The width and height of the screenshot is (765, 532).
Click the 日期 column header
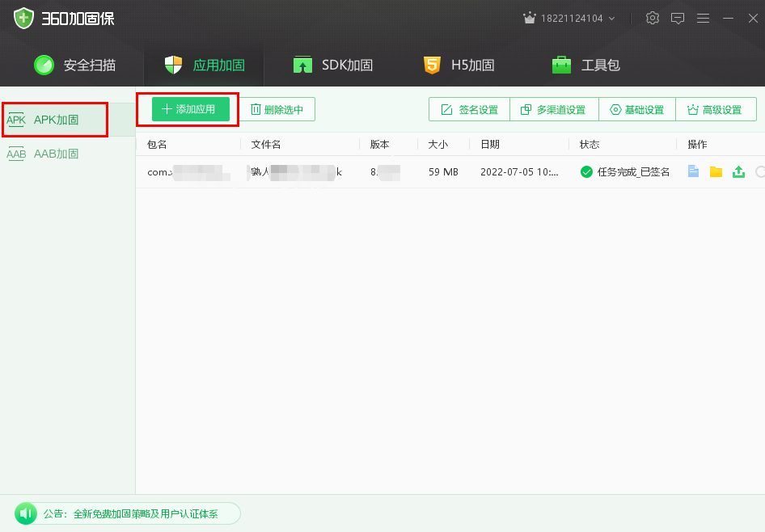[x=490, y=145]
